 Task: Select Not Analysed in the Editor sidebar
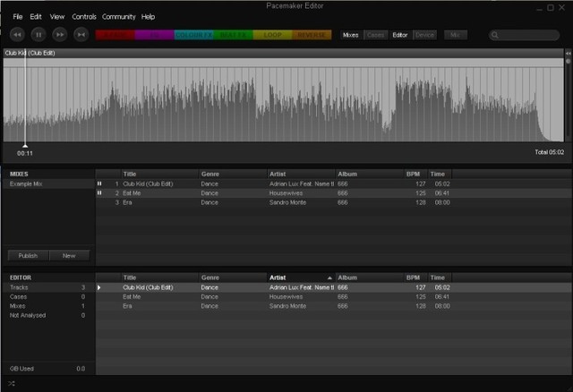coord(48,315)
